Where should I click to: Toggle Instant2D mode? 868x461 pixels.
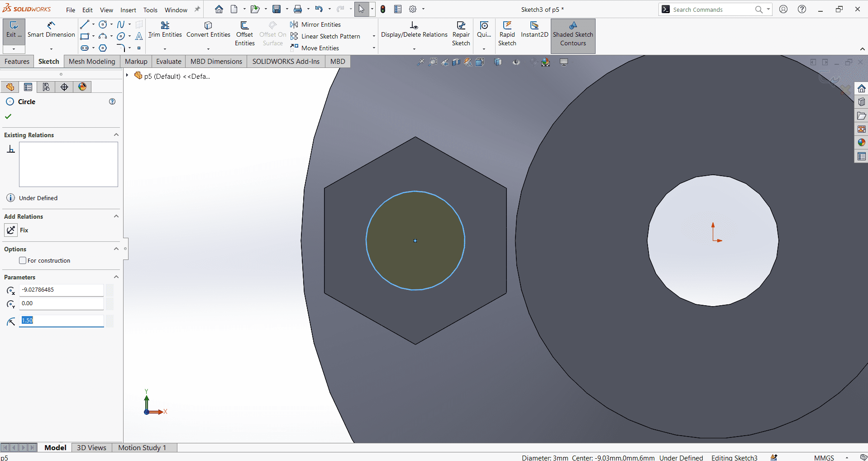pos(534,29)
